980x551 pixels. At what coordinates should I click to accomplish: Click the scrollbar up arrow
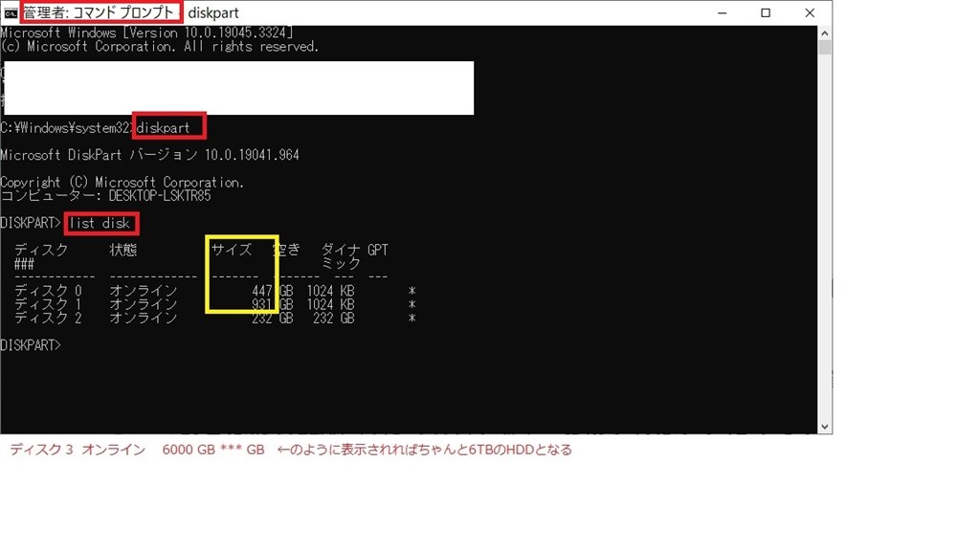824,33
